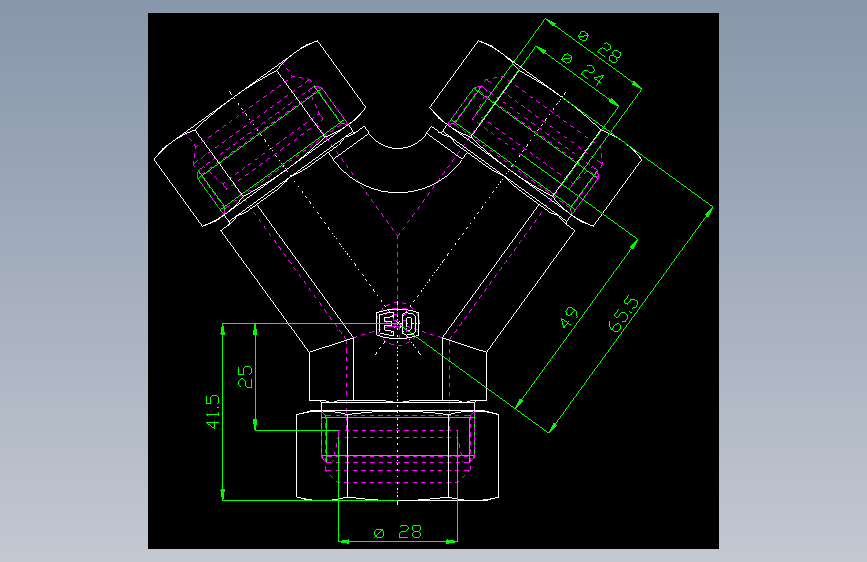
Task: Select the 25 vertical dimension text
Action: (245, 377)
